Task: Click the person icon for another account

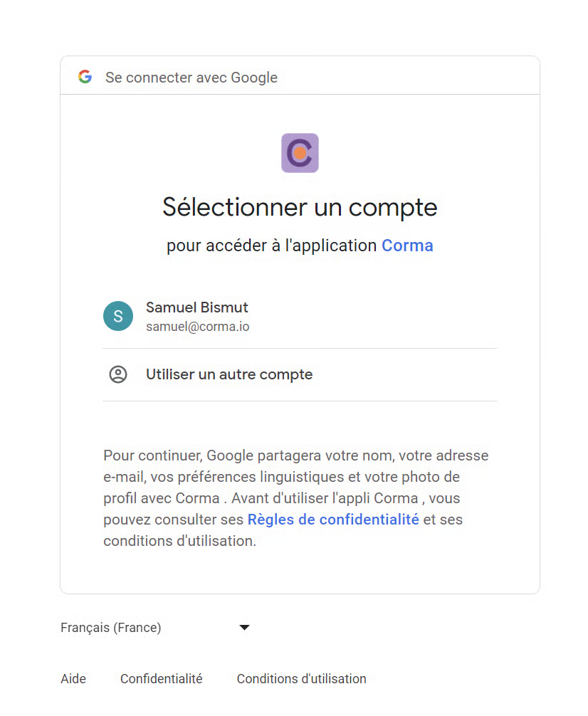Action: tap(118, 374)
